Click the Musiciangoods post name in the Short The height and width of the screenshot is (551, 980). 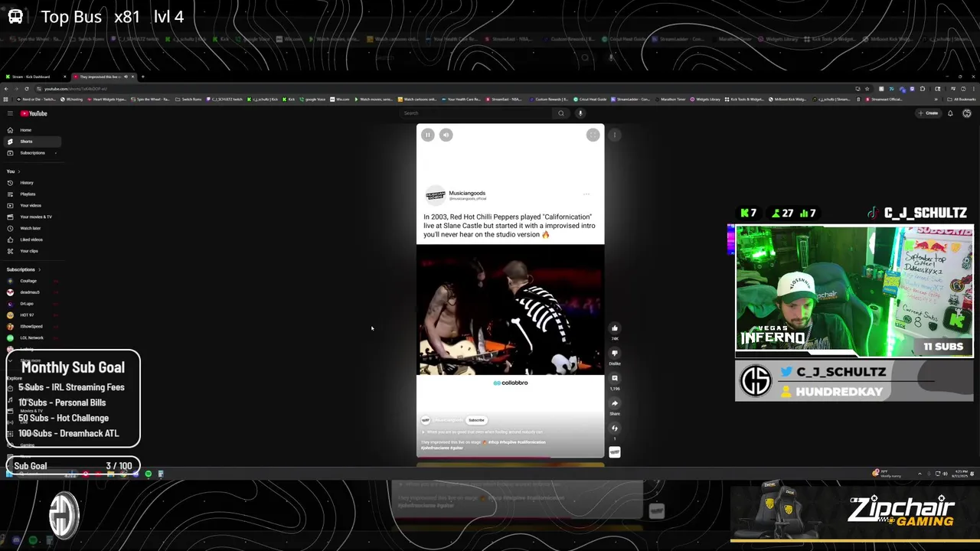[467, 194]
